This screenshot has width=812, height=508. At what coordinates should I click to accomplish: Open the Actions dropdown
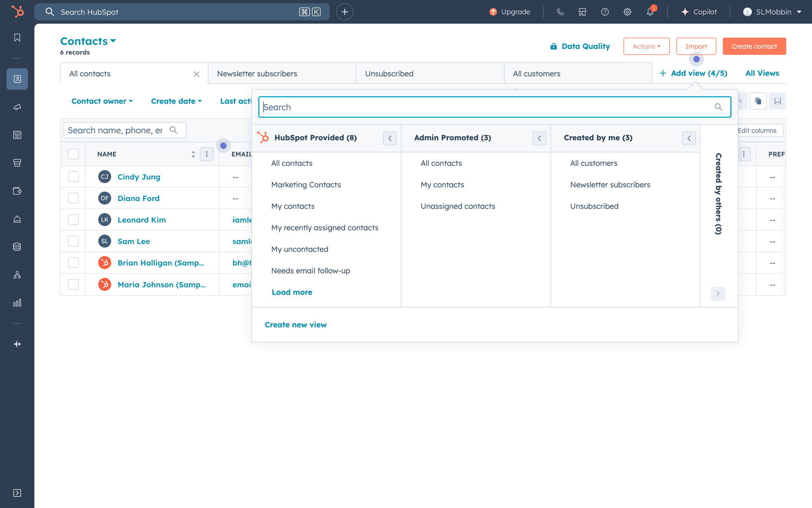646,46
